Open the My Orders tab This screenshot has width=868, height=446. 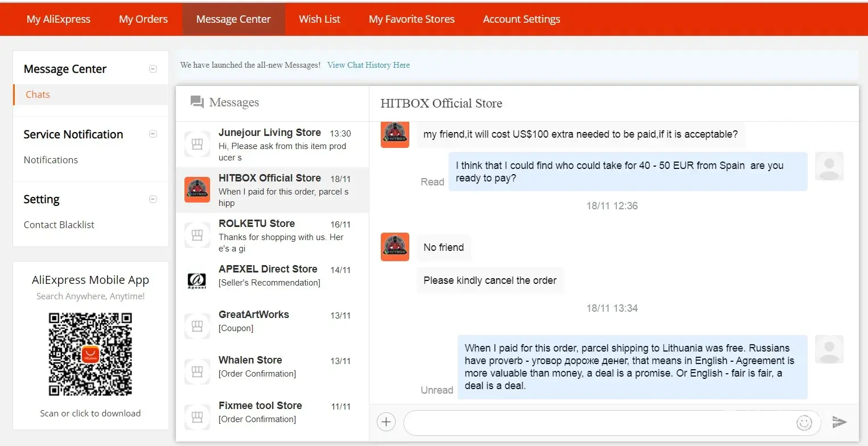point(143,19)
